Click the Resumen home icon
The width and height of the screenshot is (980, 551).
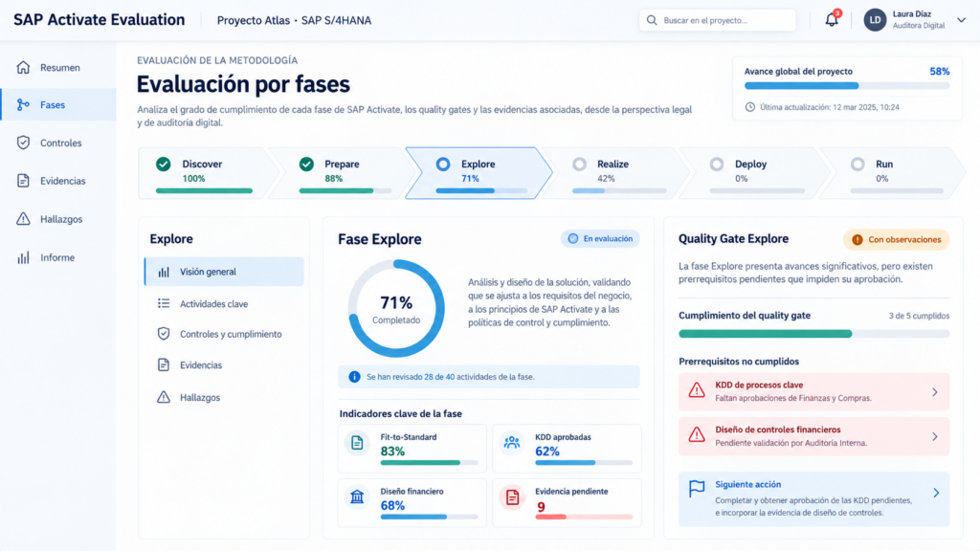point(23,68)
